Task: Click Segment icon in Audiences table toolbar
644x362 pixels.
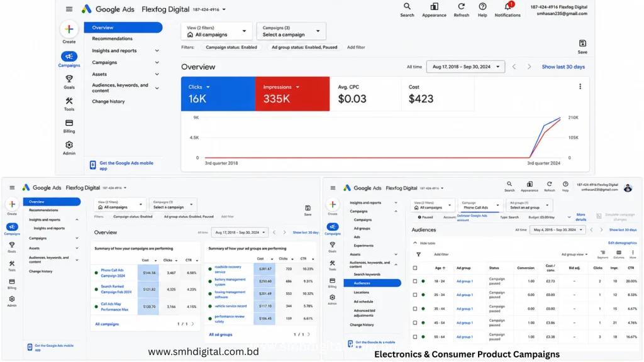Action: pos(602,253)
